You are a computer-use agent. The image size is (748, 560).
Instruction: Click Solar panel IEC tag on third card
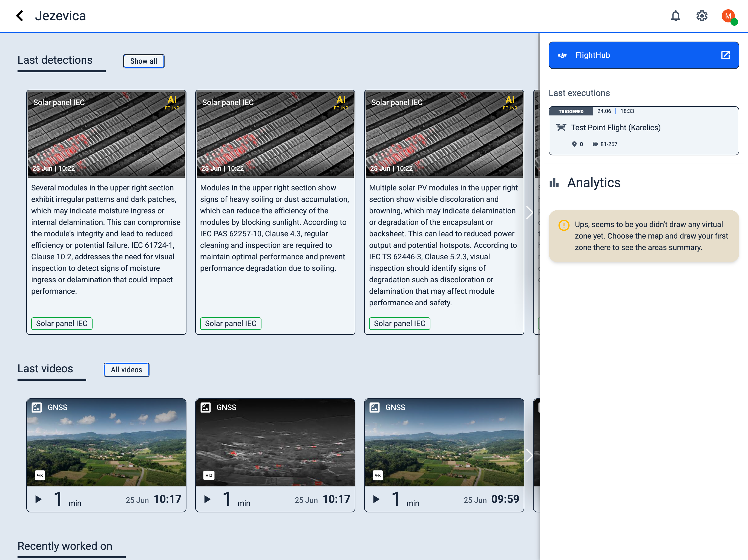click(x=400, y=323)
